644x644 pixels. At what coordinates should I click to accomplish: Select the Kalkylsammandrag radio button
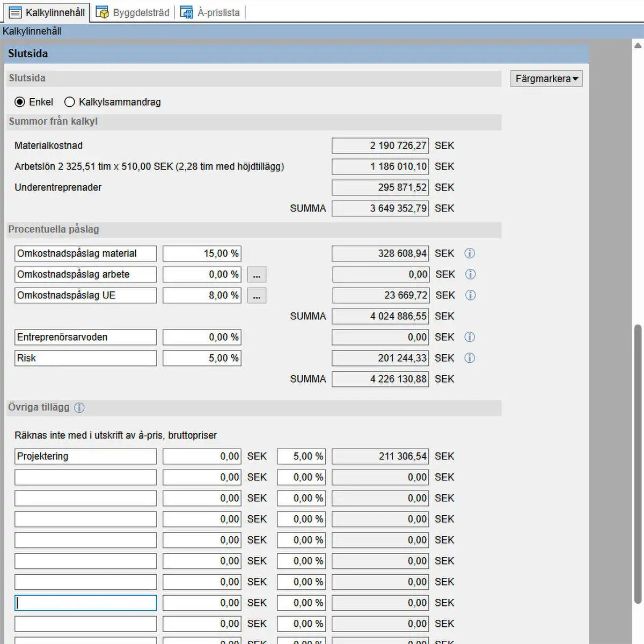tap(70, 102)
